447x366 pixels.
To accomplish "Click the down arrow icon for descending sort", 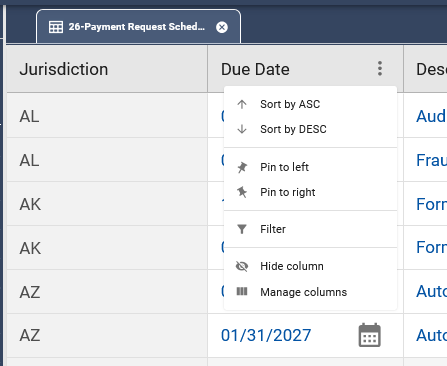I will tap(242, 129).
